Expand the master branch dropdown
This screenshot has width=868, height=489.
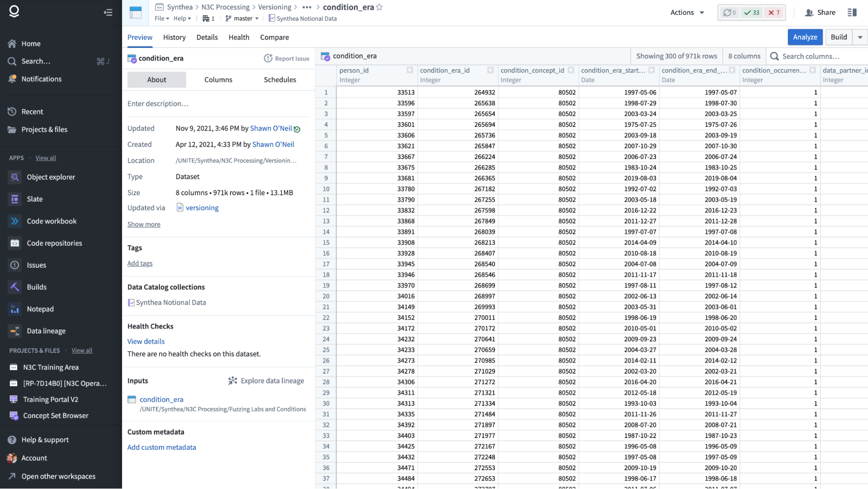(243, 19)
